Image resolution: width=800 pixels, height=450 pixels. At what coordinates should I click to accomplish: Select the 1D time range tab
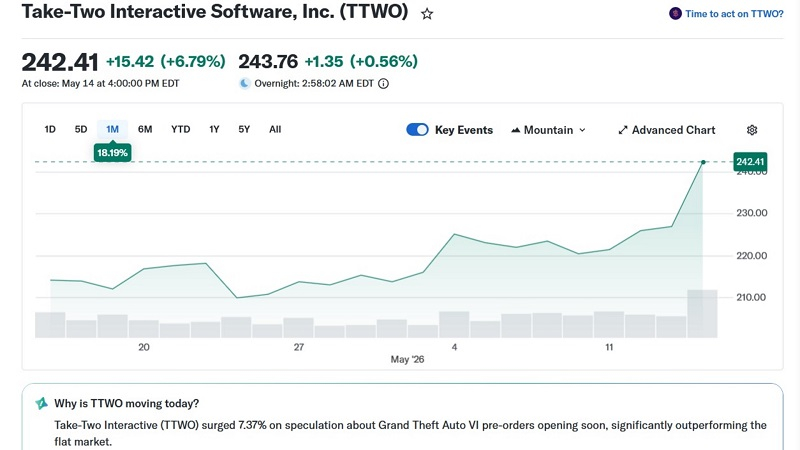(50, 129)
